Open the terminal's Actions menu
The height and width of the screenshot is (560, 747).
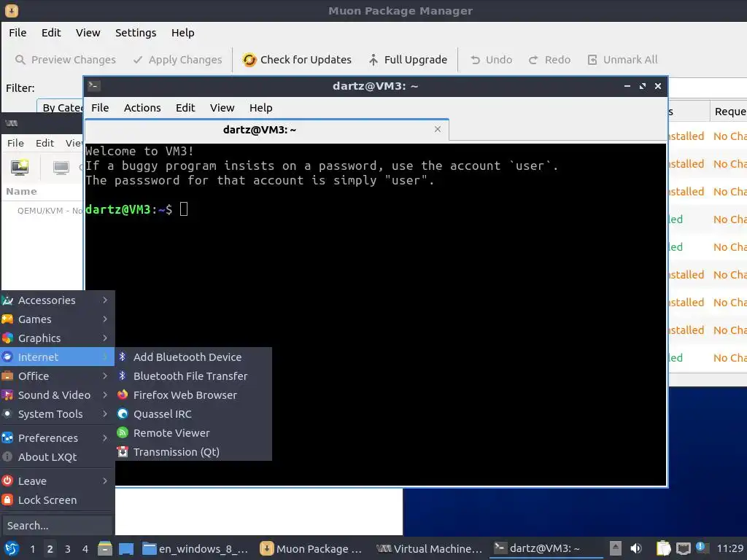click(x=142, y=108)
